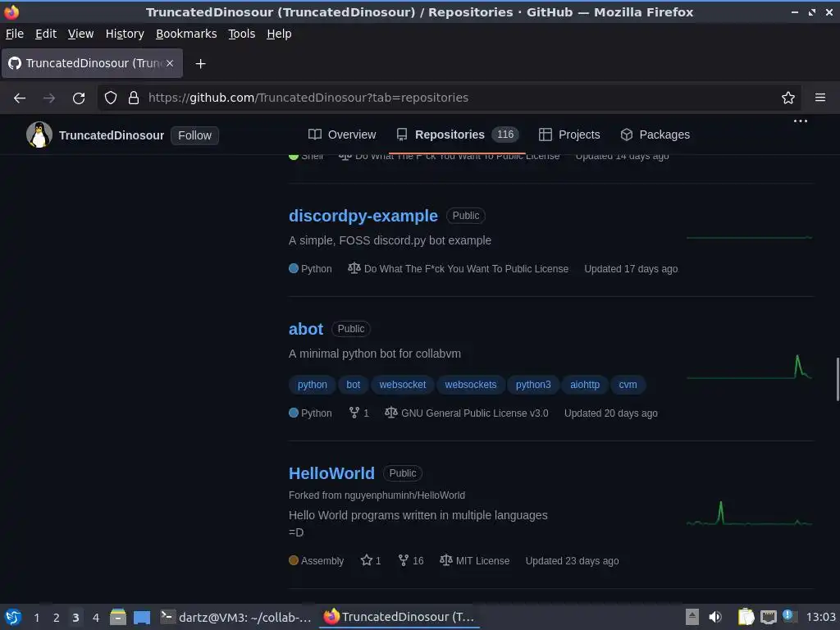Bookmark this page with the star icon
Image resolution: width=840 pixels, height=630 pixels.
coord(788,98)
